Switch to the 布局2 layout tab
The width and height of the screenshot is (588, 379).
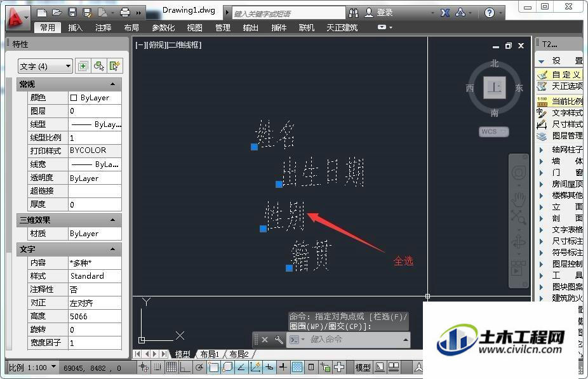239,354
